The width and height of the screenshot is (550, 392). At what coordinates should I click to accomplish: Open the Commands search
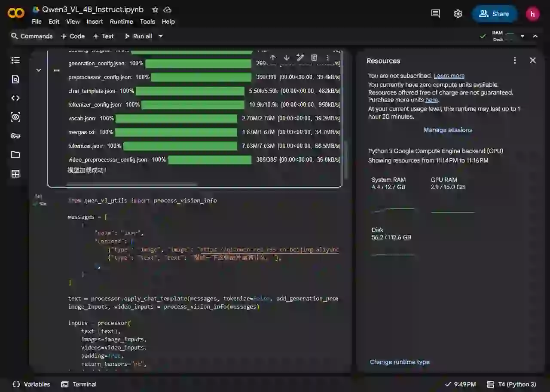pos(32,36)
